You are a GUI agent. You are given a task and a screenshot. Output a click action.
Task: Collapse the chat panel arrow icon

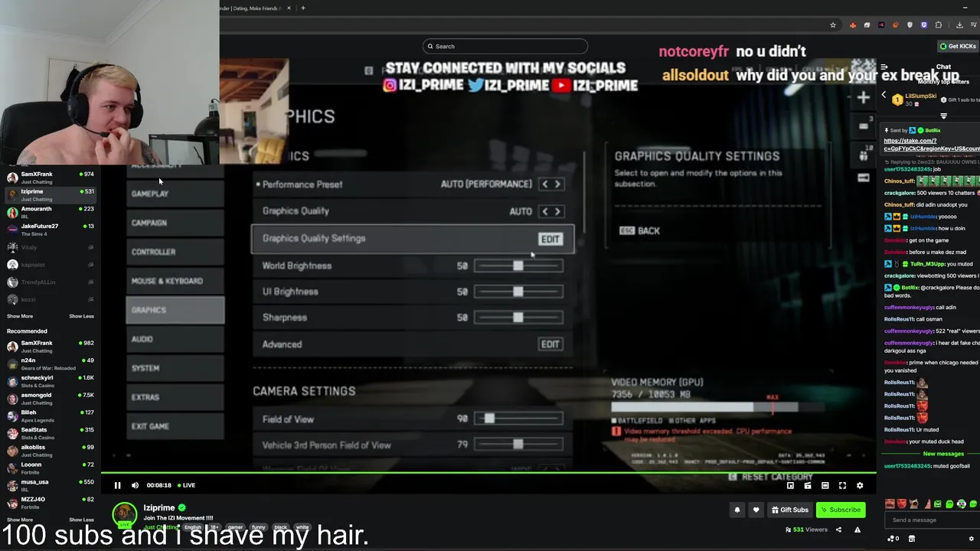pos(884,67)
